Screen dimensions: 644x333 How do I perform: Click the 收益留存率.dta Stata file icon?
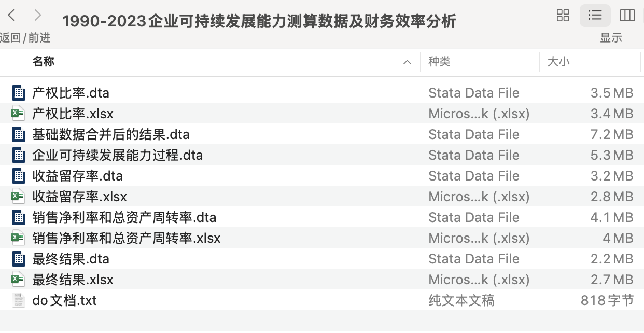click(x=19, y=176)
